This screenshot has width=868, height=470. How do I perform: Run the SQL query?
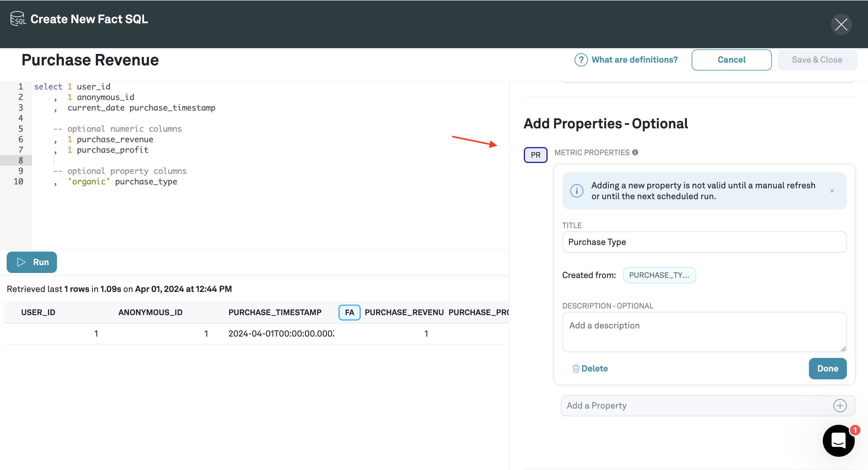click(32, 262)
